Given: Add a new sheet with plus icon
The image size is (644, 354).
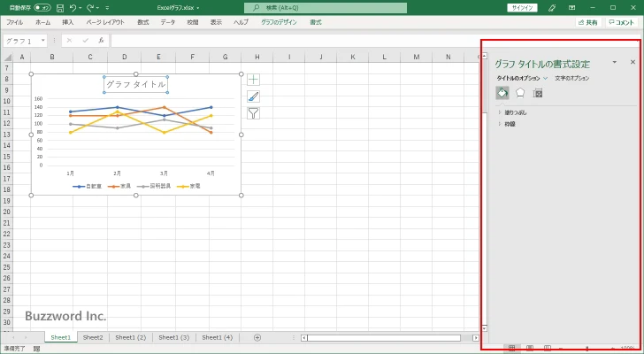Looking at the screenshot, I should coord(257,337).
